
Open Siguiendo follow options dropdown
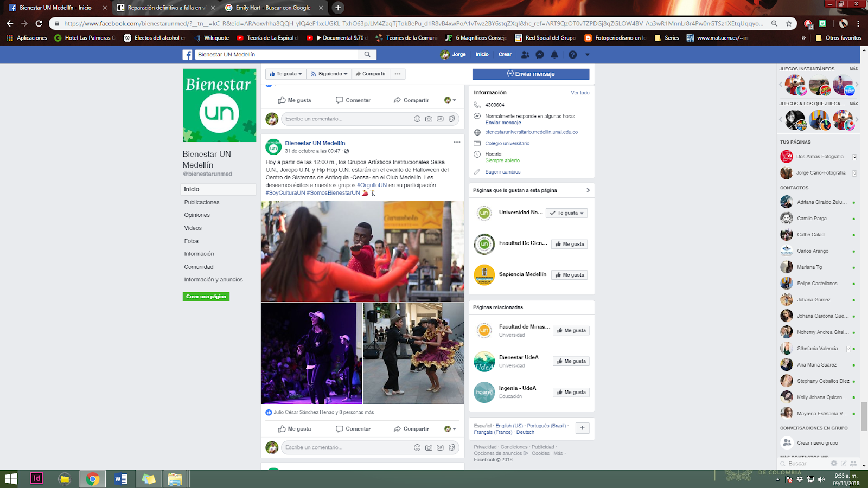[329, 74]
